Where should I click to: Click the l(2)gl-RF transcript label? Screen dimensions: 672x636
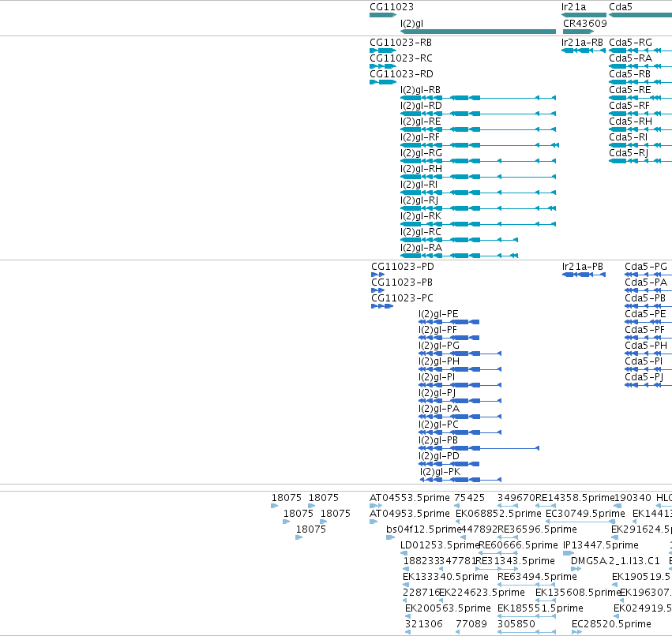420,137
